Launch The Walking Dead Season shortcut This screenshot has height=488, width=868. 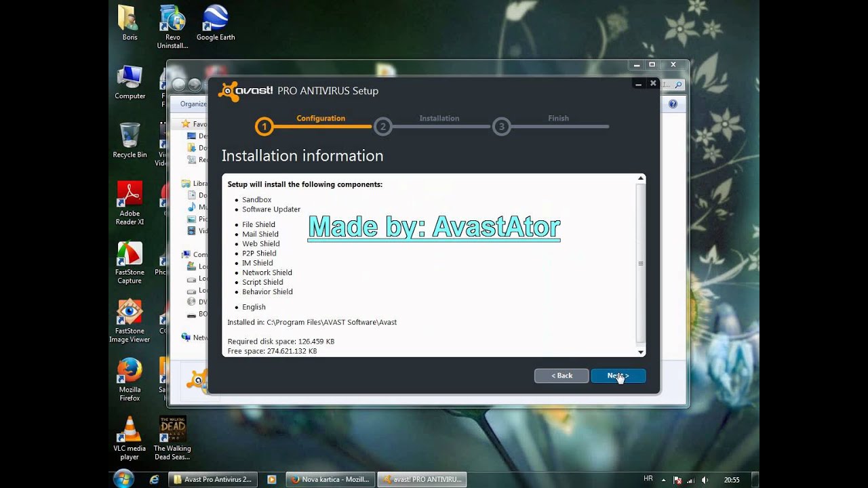click(x=172, y=439)
